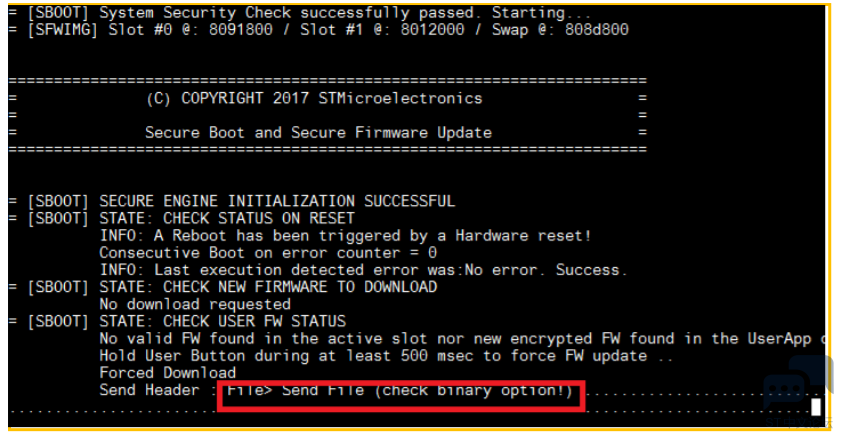Click the Secure Boot and Secure Firmware Update title

(x=318, y=133)
